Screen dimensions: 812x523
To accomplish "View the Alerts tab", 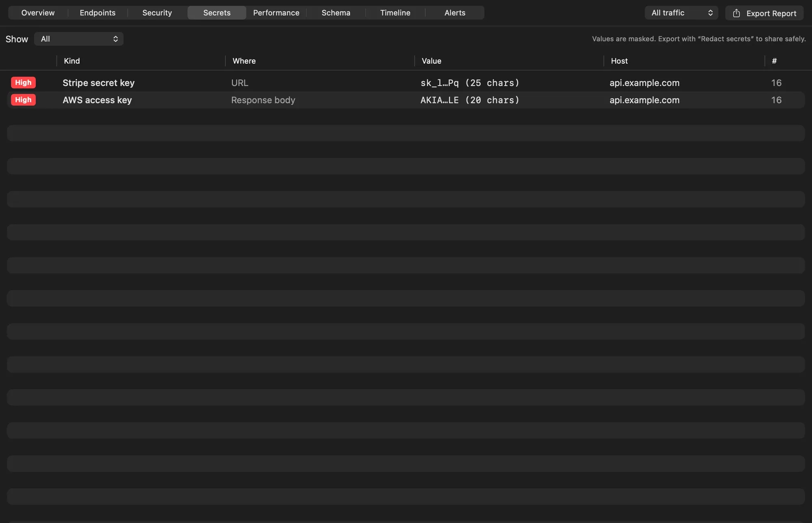I will point(455,13).
